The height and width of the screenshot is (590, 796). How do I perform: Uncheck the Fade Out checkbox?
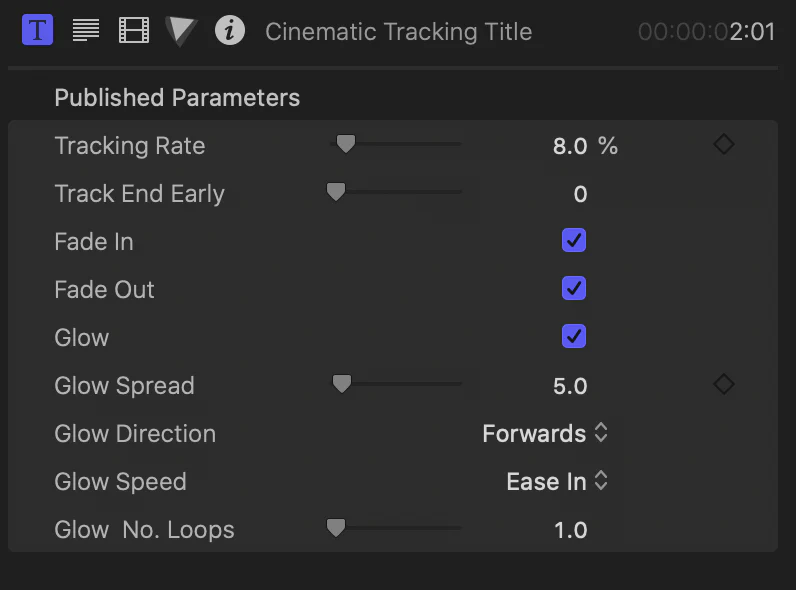click(574, 288)
